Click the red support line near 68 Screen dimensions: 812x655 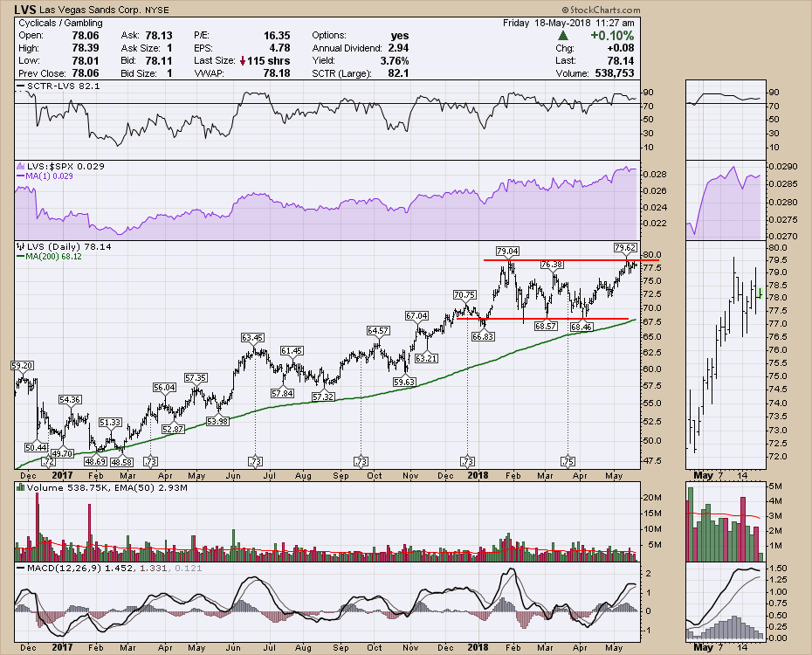[543, 319]
